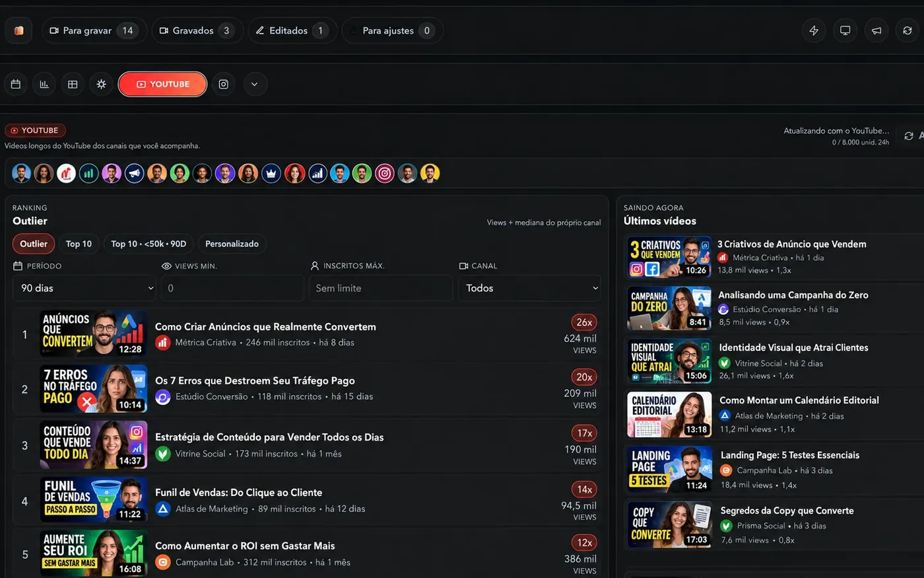Choose the Top 10 · <50k · 90D filter
The width and height of the screenshot is (924, 578).
[x=148, y=244]
